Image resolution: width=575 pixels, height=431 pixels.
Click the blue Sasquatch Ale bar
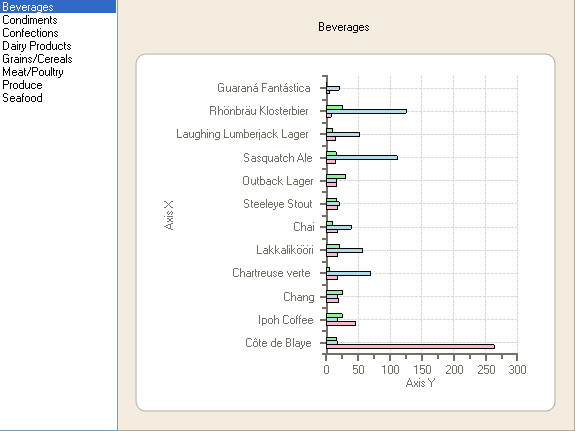coord(362,157)
